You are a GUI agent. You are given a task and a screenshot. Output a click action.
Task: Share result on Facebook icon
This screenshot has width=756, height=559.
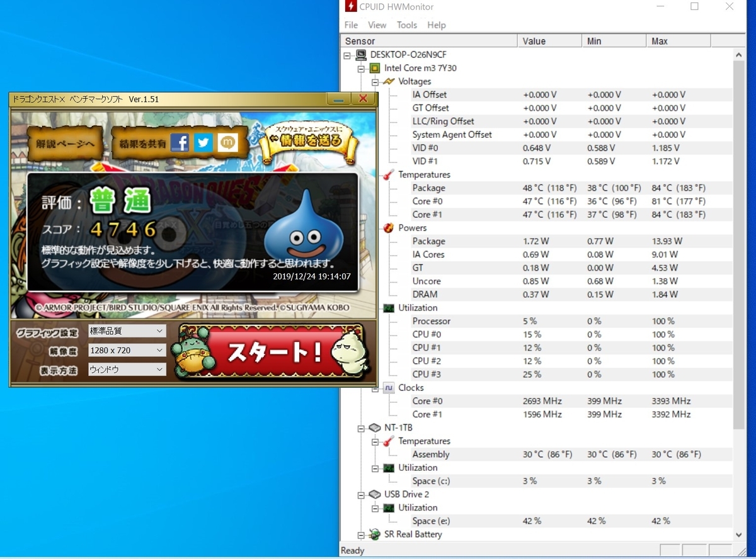[x=180, y=143]
